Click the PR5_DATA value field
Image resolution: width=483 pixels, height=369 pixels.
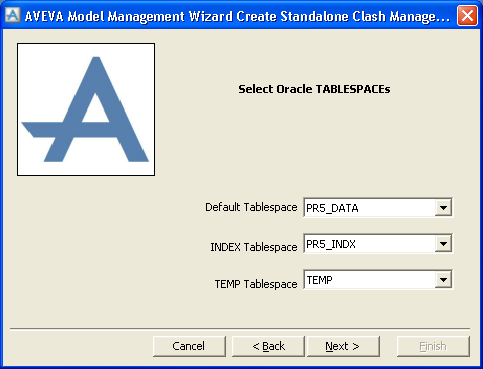(369, 208)
